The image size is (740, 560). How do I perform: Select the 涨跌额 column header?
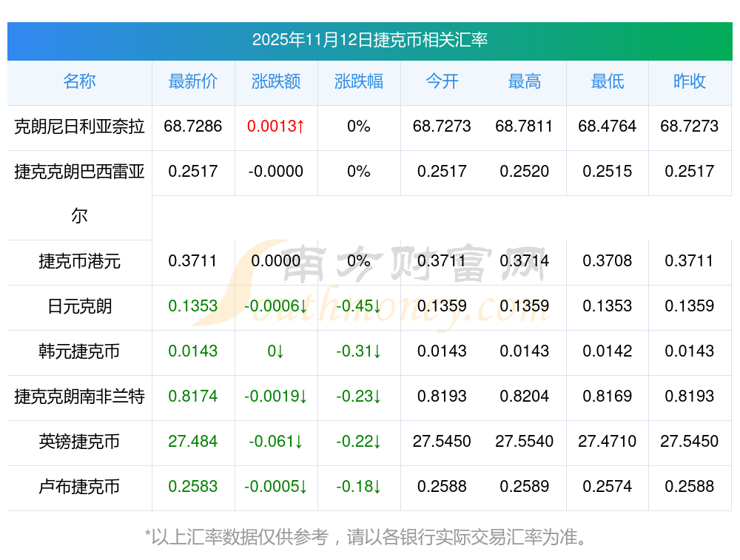[x=275, y=81]
